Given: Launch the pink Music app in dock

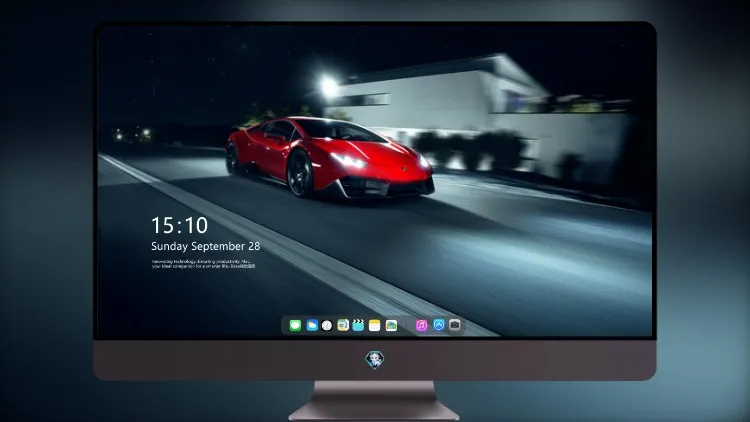Looking at the screenshot, I should pyautogui.click(x=421, y=325).
